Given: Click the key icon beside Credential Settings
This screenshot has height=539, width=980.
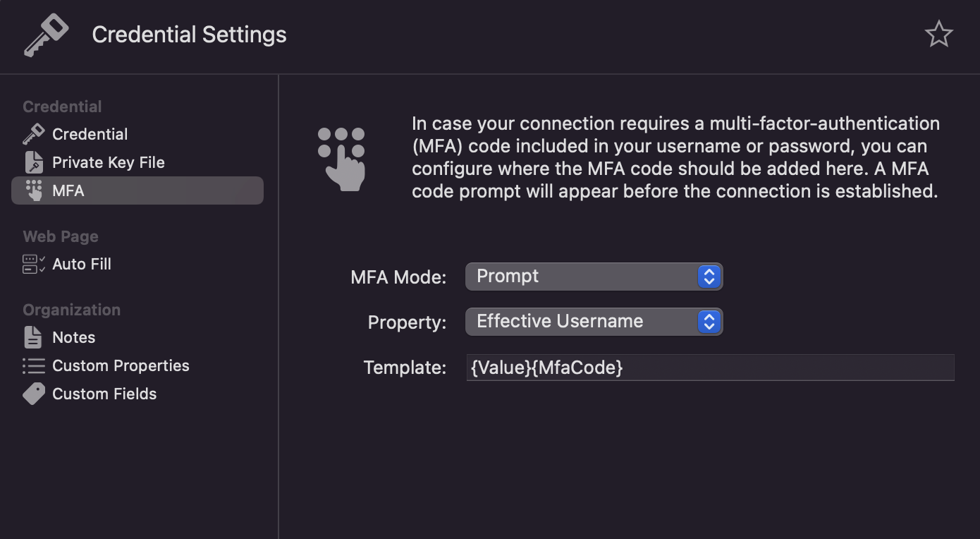Looking at the screenshot, I should [x=46, y=35].
